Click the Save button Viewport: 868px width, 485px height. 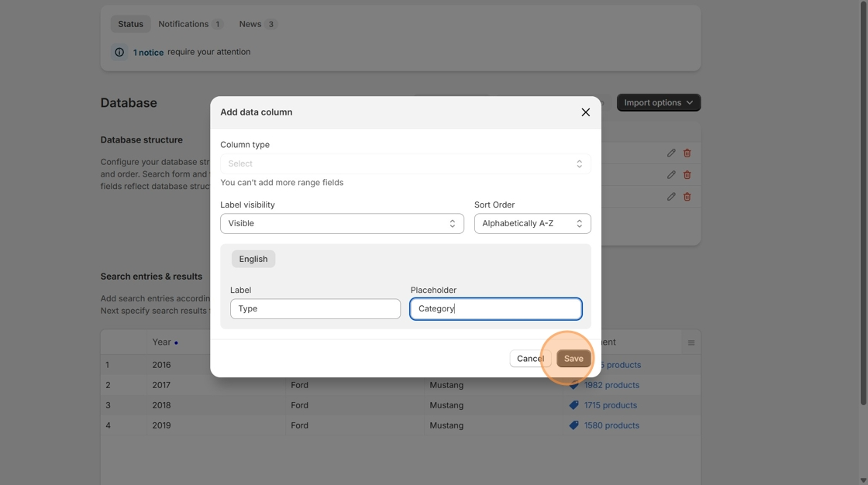573,359
